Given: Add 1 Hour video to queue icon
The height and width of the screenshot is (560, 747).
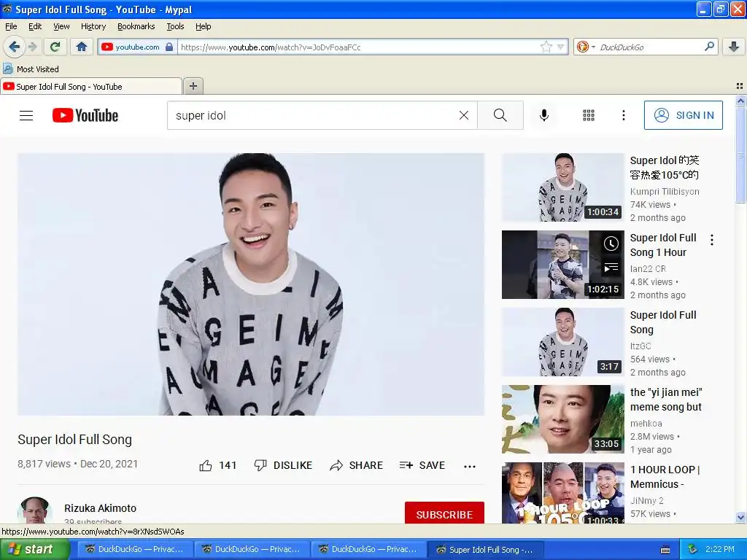Looking at the screenshot, I should pos(611,267).
